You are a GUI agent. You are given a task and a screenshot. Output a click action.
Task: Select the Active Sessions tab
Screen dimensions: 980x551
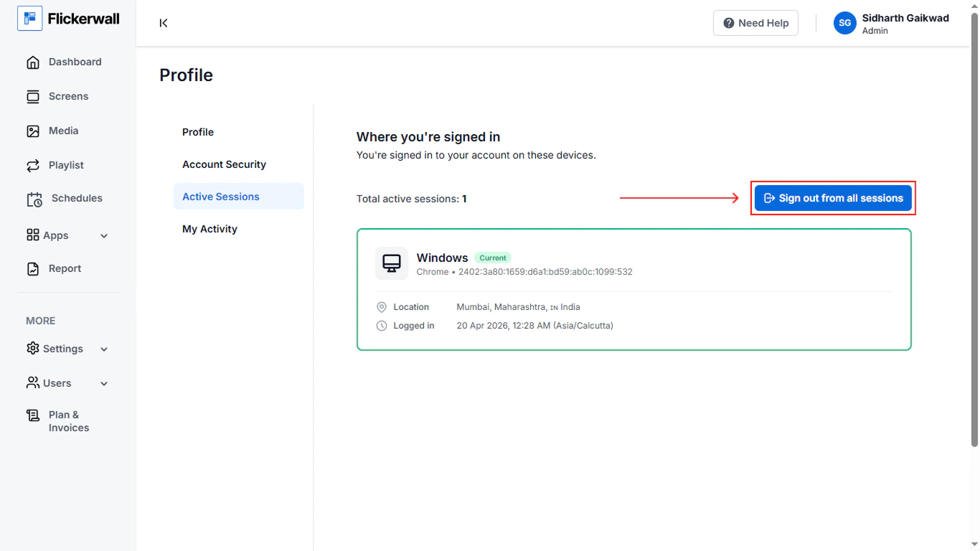pos(239,197)
